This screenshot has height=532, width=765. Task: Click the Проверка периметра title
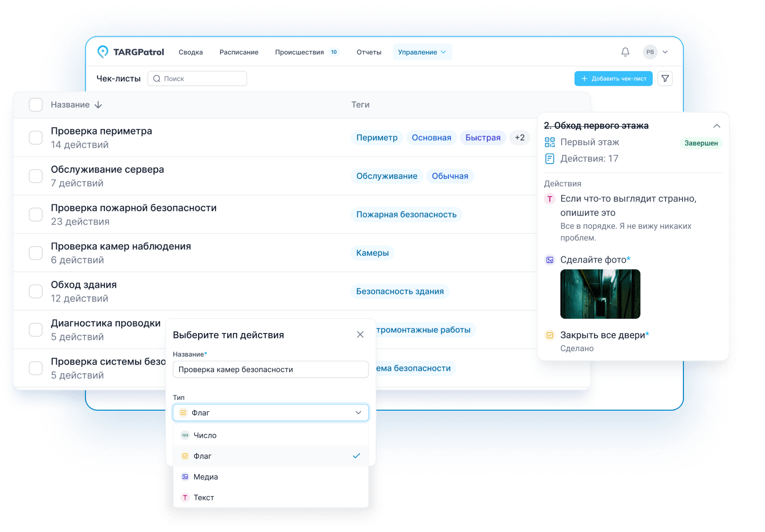(x=101, y=131)
